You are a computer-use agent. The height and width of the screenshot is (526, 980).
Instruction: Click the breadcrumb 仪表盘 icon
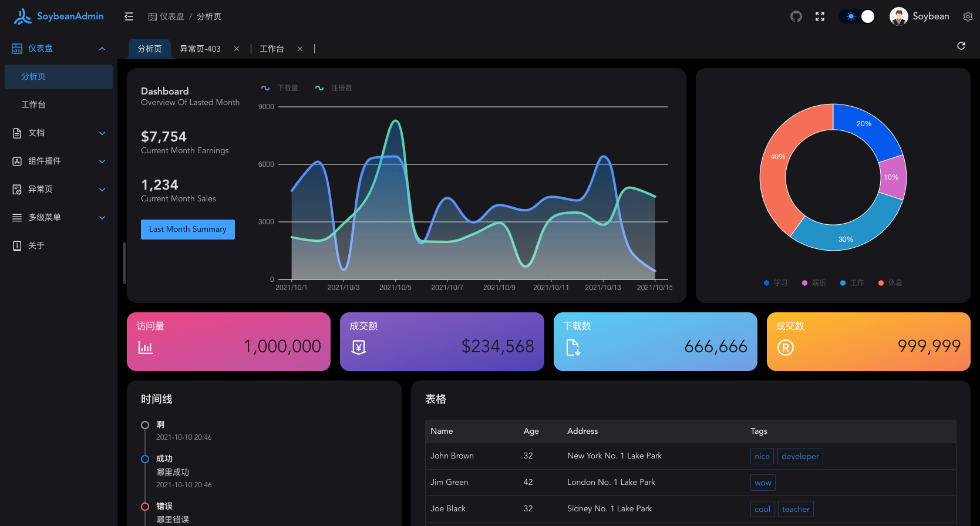point(153,17)
